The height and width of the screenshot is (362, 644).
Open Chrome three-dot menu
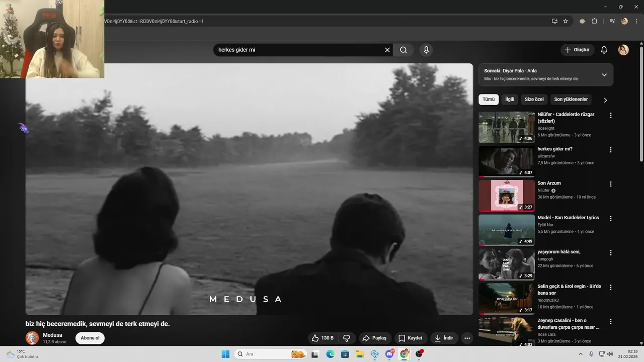pyautogui.click(x=636, y=21)
